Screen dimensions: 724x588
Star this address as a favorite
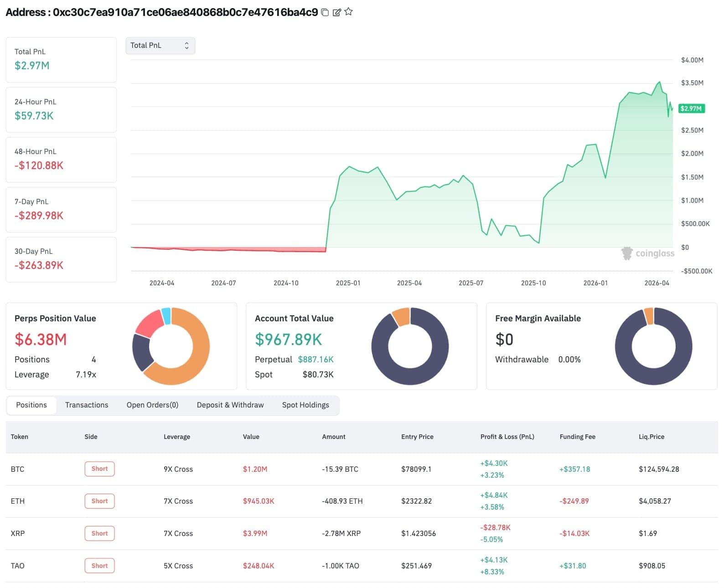tap(349, 12)
